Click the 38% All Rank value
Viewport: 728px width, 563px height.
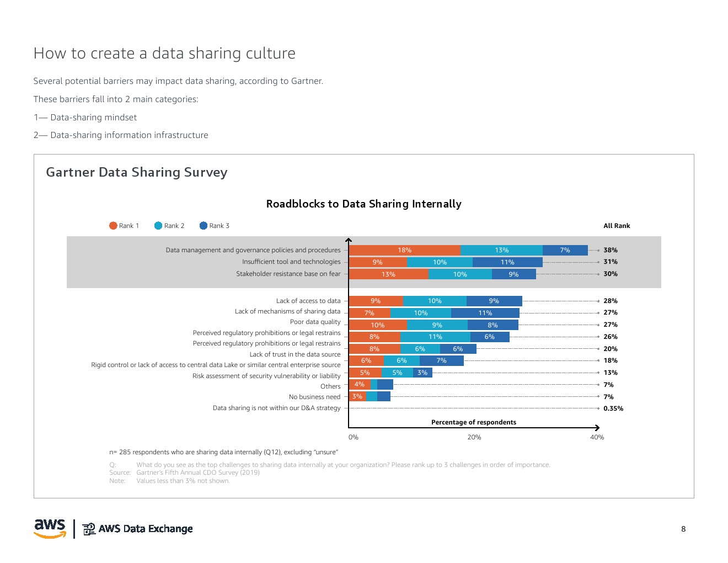[x=610, y=250]
